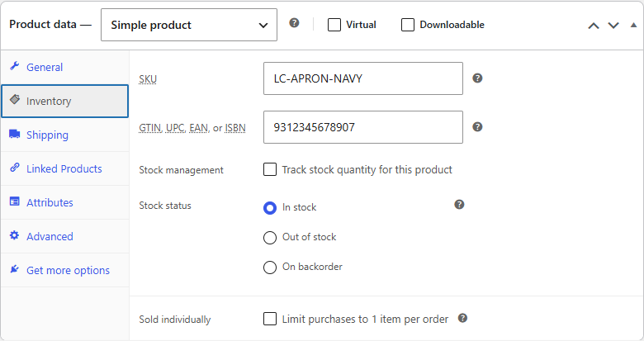Check Track stock quantity for this product

270,169
